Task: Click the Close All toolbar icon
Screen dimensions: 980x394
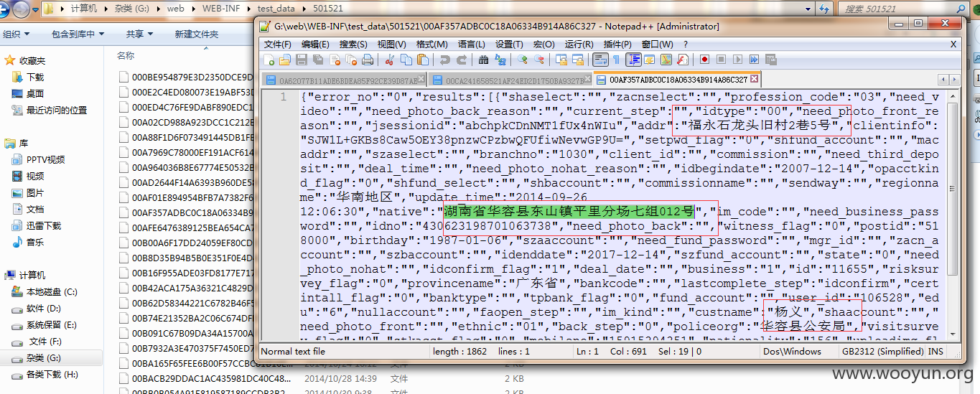Action: pyautogui.click(x=351, y=60)
